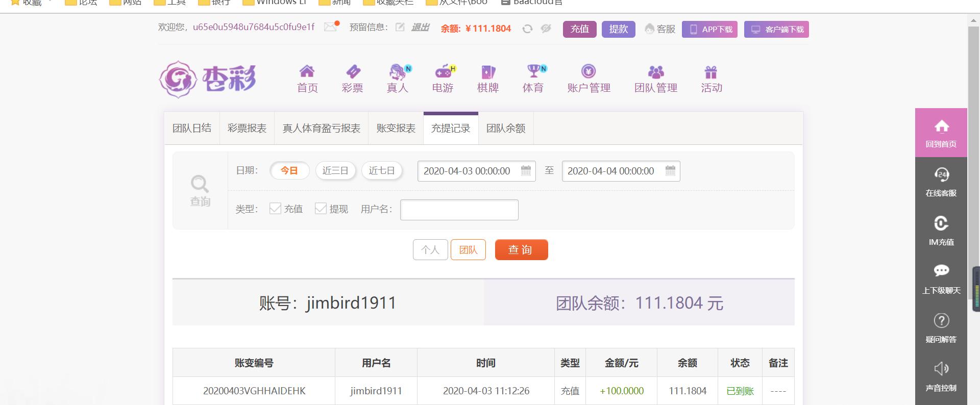Refresh the balance amount
Image resolution: width=980 pixels, height=405 pixels.
tap(527, 29)
